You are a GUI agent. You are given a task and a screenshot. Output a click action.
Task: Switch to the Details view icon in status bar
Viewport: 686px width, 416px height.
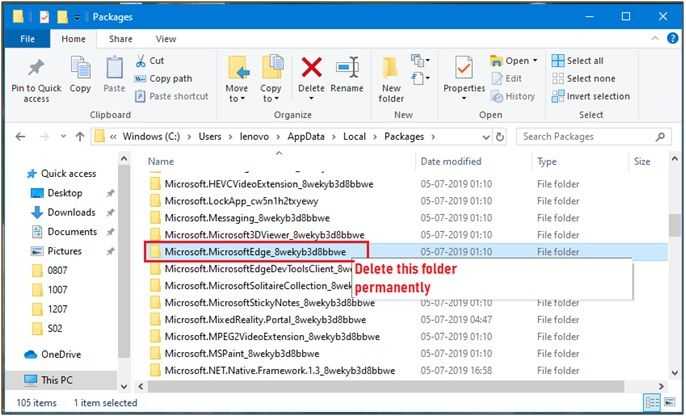coord(651,401)
